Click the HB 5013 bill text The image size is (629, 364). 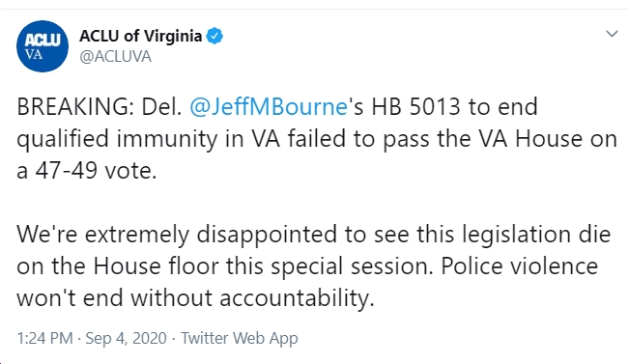415,106
